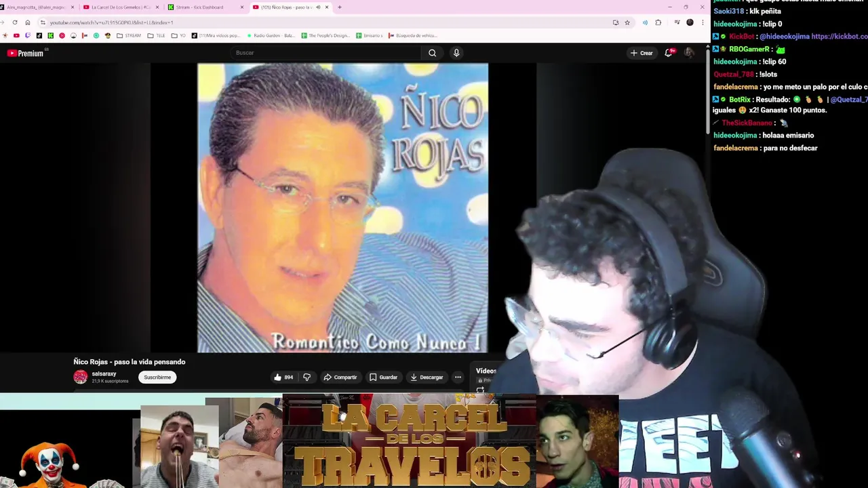Click the Guardar save button
Viewport: 868px width, 488px height.
pos(384,378)
